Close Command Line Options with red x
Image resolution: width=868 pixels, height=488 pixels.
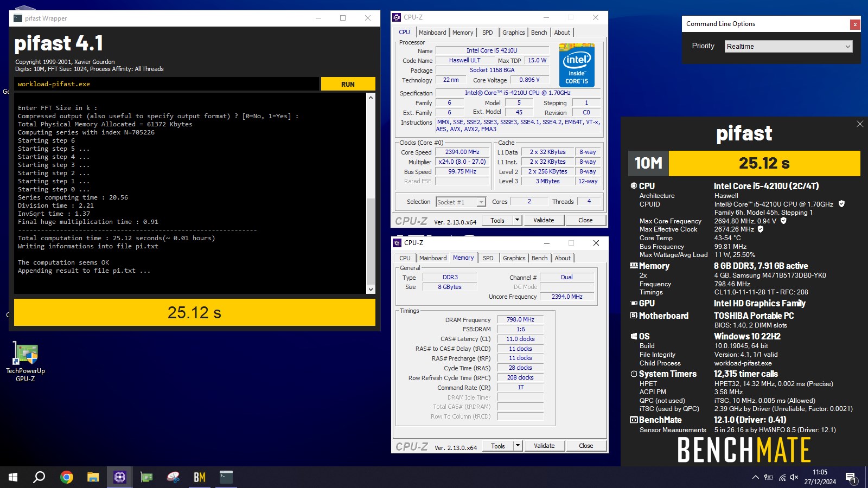click(855, 24)
